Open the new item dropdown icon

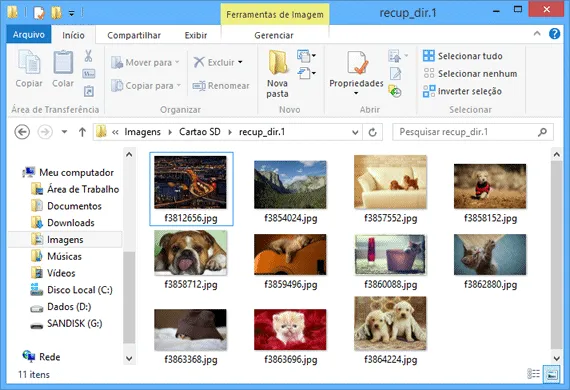(306, 56)
